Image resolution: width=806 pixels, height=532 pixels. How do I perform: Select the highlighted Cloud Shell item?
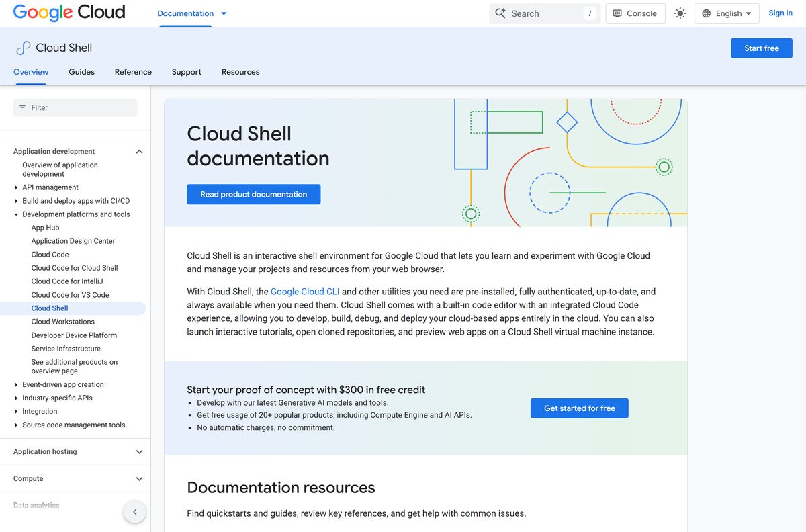click(73, 308)
